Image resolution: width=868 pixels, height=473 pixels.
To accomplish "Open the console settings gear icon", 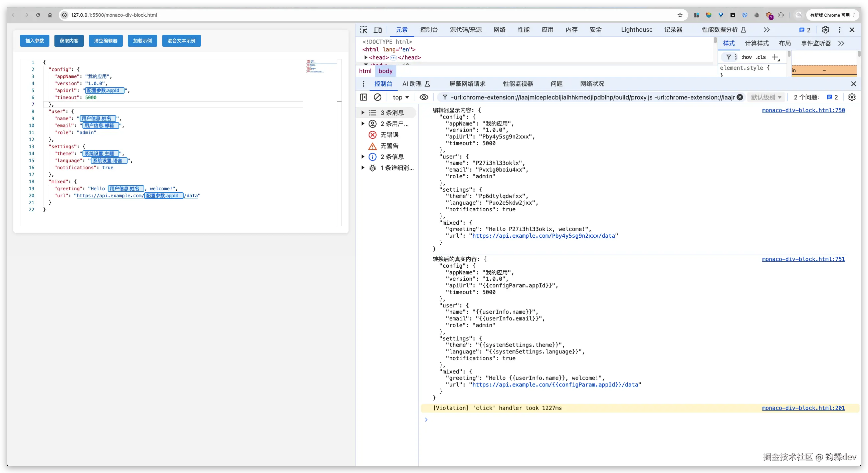I will 852,97.
